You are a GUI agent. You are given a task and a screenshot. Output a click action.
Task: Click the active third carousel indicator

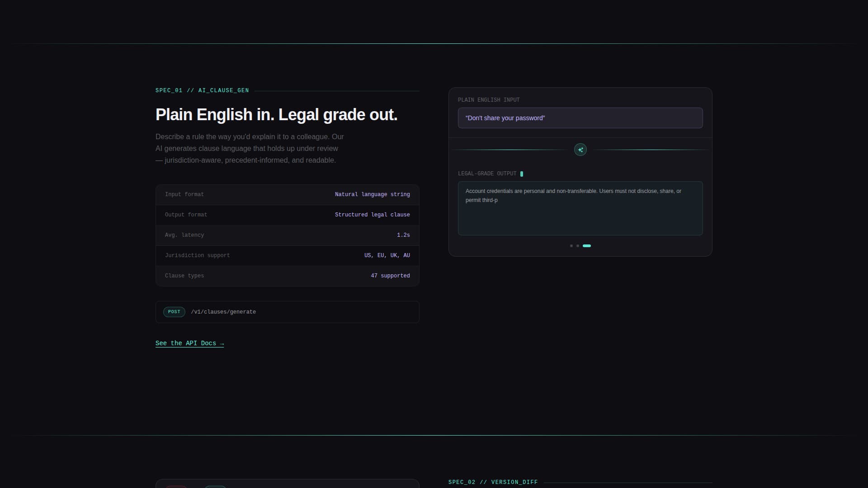click(x=587, y=246)
